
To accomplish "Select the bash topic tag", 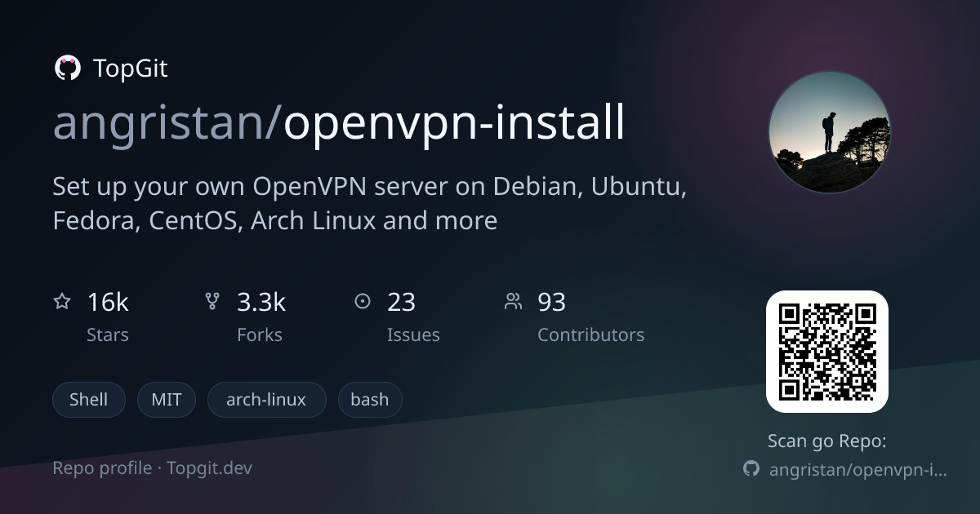I will [x=370, y=400].
